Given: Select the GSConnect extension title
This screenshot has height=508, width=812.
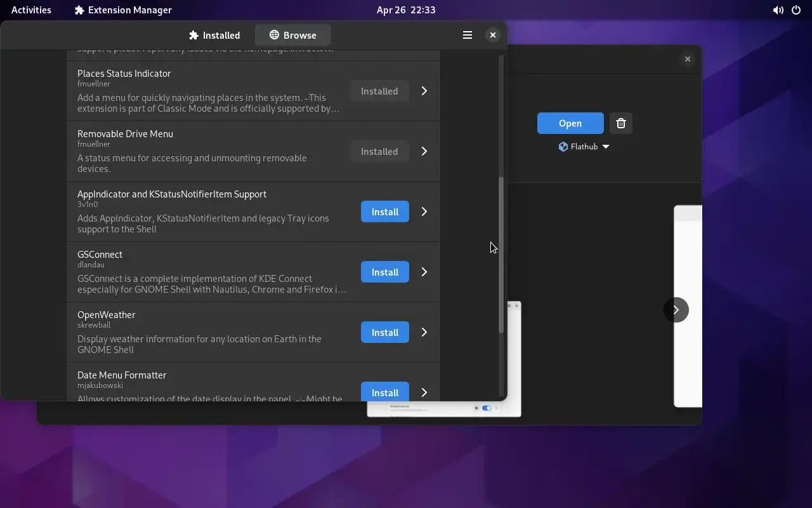Looking at the screenshot, I should tap(100, 255).
